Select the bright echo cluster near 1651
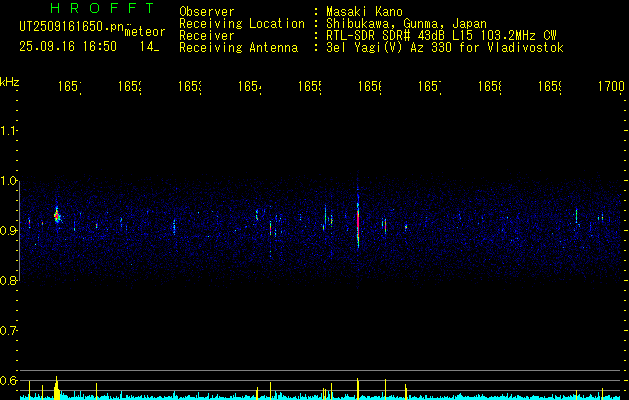This screenshot has height=400, width=629. [x=57, y=217]
